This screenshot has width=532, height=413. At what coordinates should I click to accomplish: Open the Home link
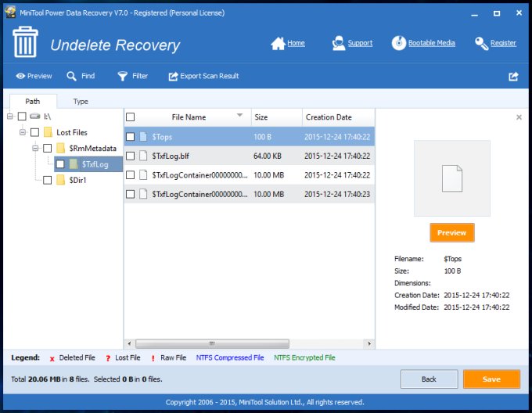click(x=296, y=43)
